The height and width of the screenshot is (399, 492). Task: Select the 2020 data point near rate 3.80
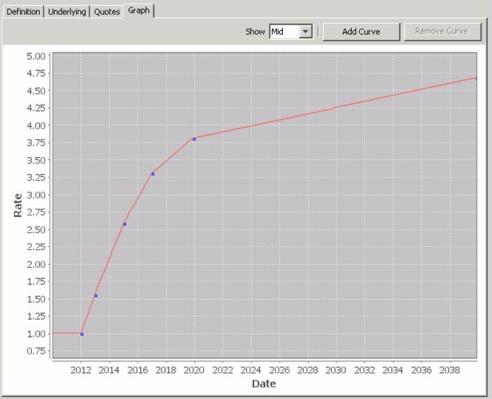(x=194, y=139)
